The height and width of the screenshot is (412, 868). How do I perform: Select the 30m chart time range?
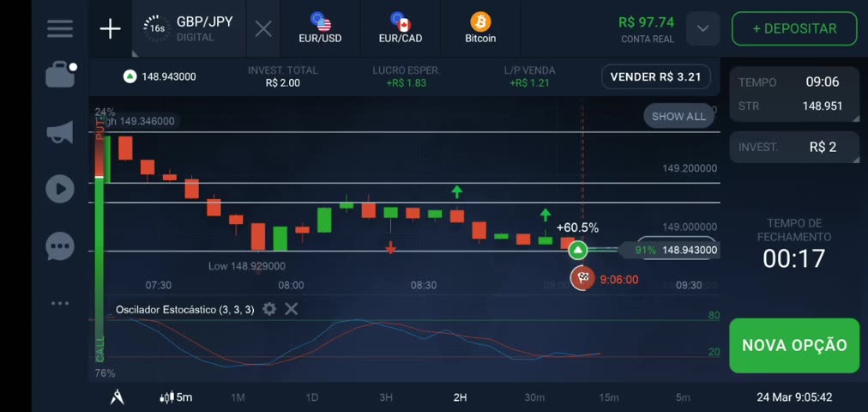point(534,397)
